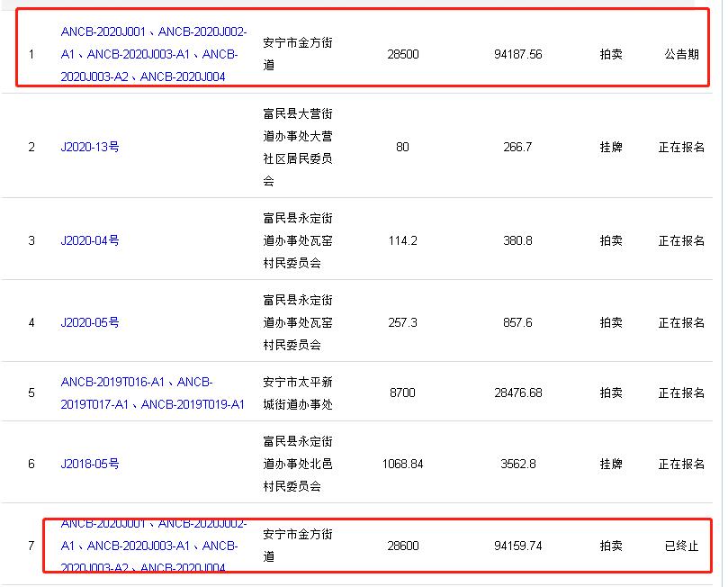The height and width of the screenshot is (587, 728).
Task: Click the 857.6 value cell
Action: [517, 322]
